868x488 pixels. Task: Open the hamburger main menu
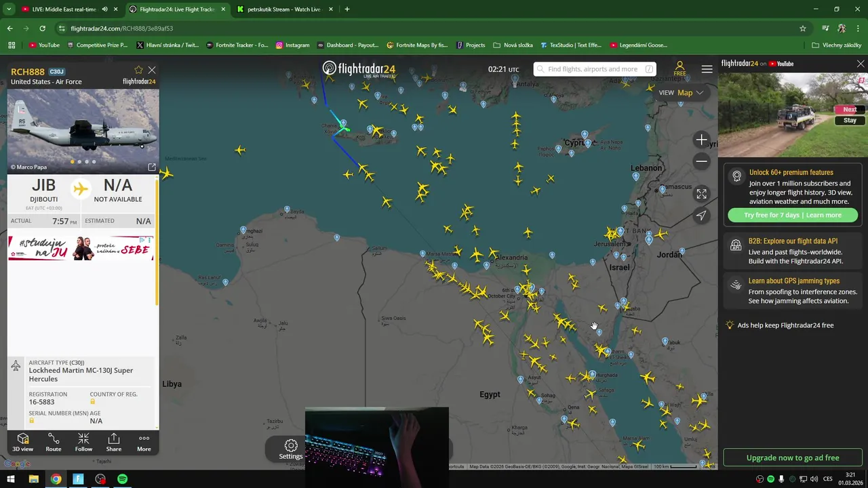[707, 69]
